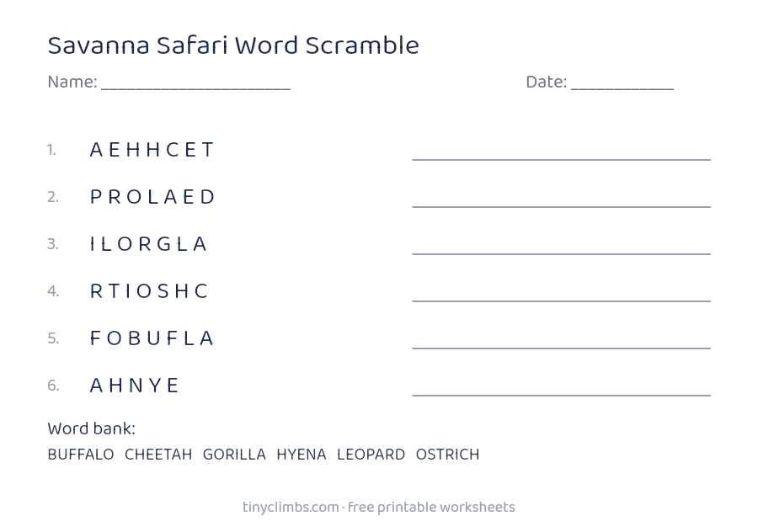Click the answer line for AEHHCET
This screenshot has height=532, width=758.
[x=561, y=159]
